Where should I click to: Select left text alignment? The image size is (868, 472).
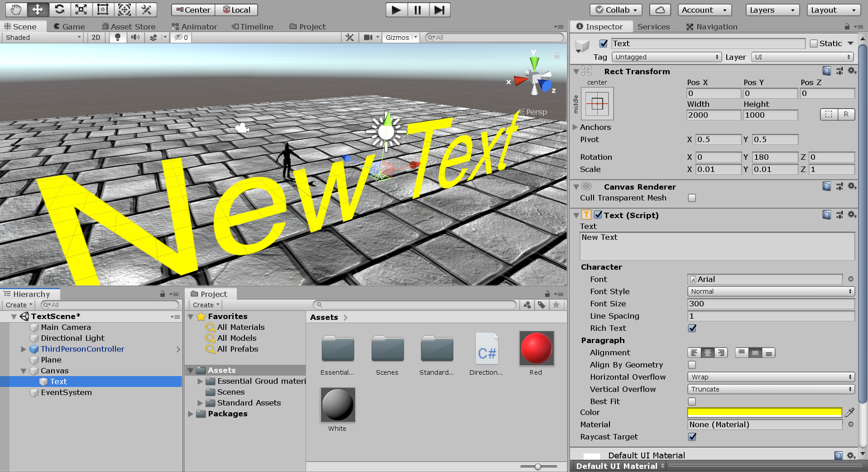point(694,353)
